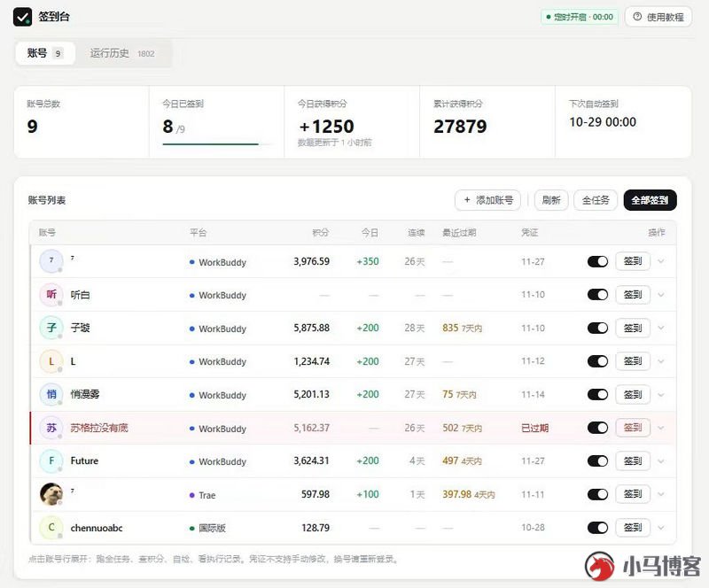Click the 平台 column header
Viewport: 709px width, 588px height.
coord(198,232)
